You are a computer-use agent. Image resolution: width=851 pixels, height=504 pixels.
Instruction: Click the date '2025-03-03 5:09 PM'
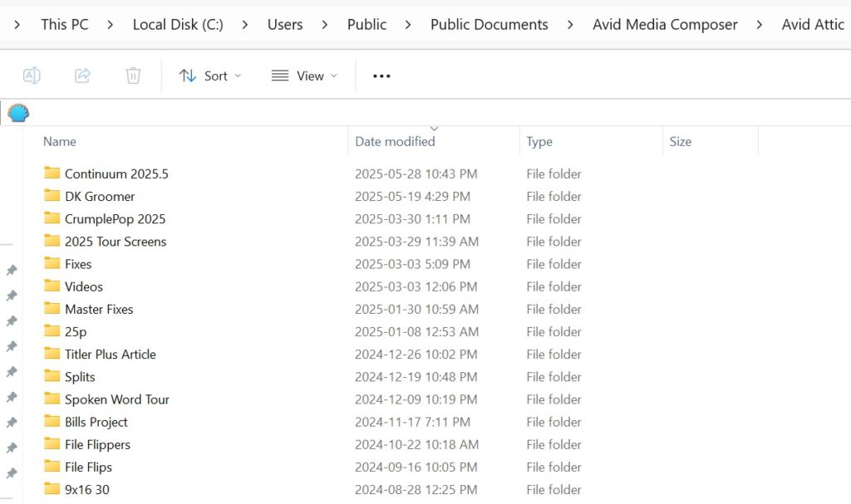point(412,264)
